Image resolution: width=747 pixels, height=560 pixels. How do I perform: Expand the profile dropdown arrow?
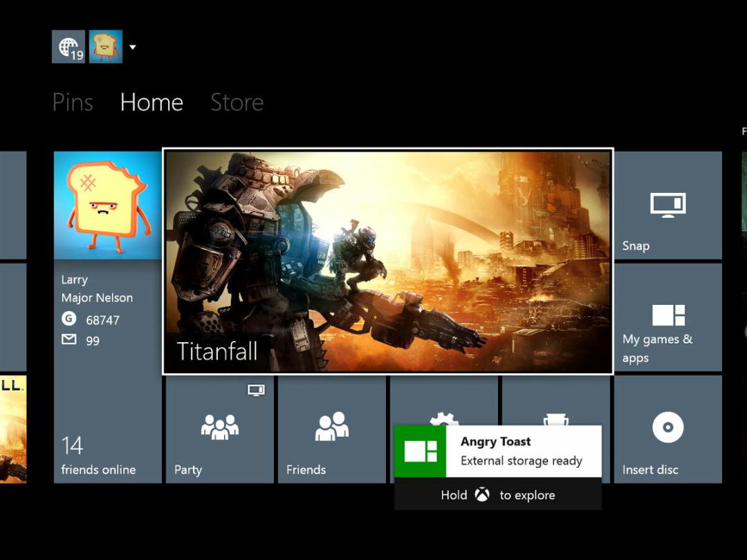coord(133,47)
